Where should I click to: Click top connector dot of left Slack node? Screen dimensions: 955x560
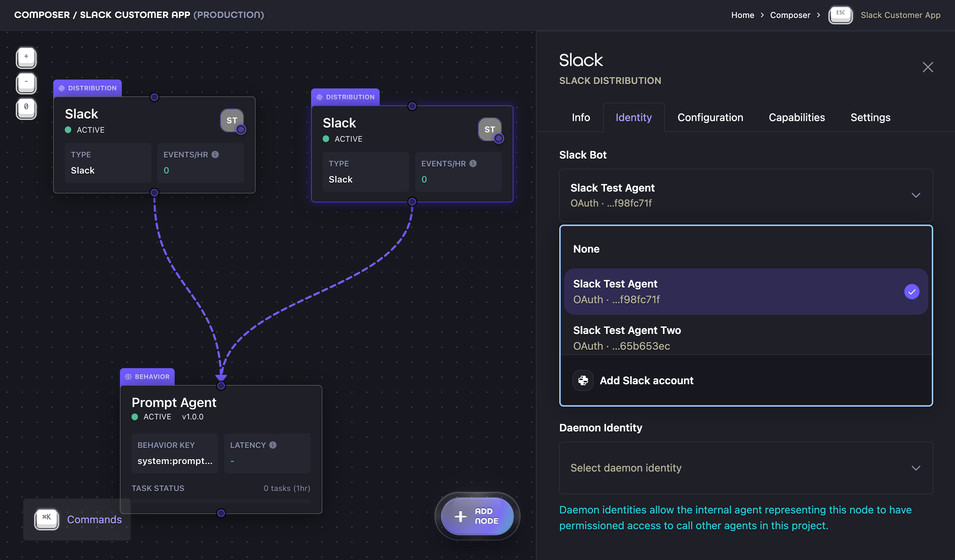(x=154, y=97)
